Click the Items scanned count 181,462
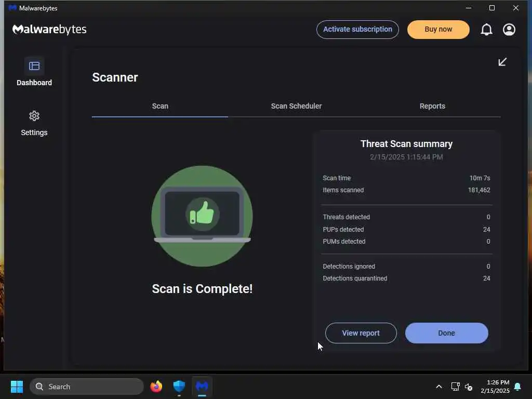Screen dimensions: 532x399 point(479,190)
